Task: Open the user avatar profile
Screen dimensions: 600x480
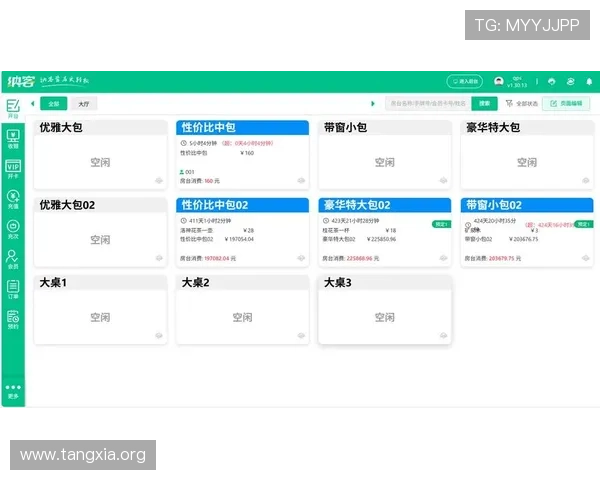Action: [499, 81]
